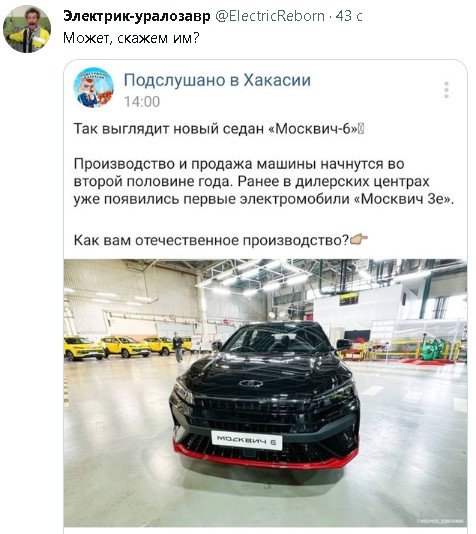Open the black Москвич car photo

point(265,393)
